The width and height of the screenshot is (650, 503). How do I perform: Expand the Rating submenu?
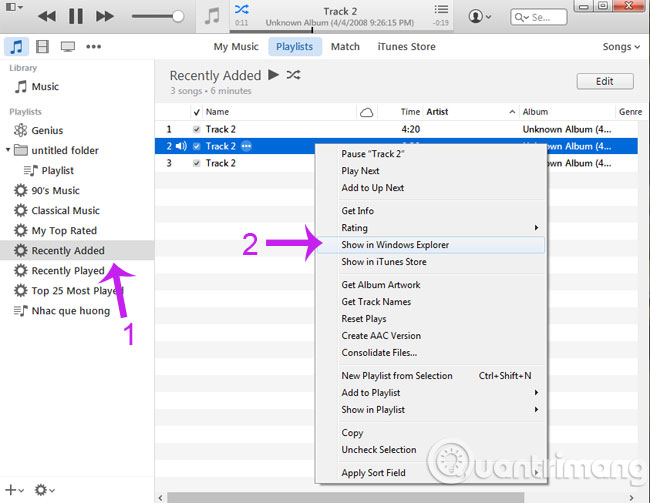pyautogui.click(x=430, y=228)
